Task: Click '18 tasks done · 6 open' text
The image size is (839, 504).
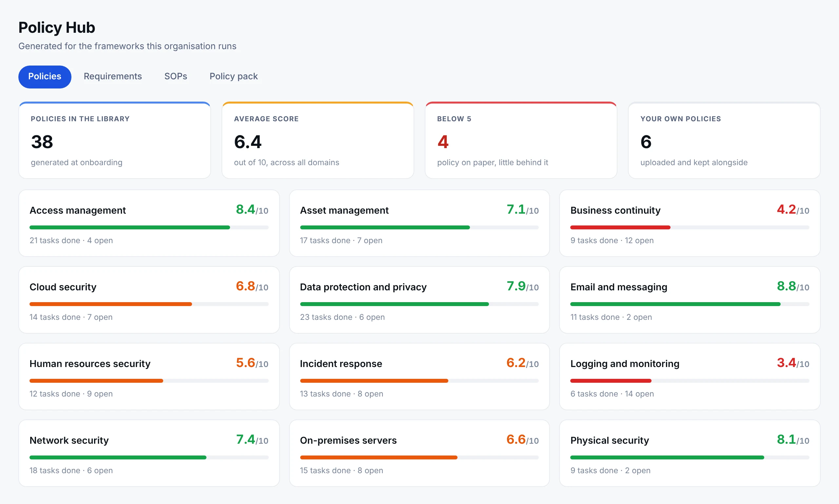Action: [71, 471]
